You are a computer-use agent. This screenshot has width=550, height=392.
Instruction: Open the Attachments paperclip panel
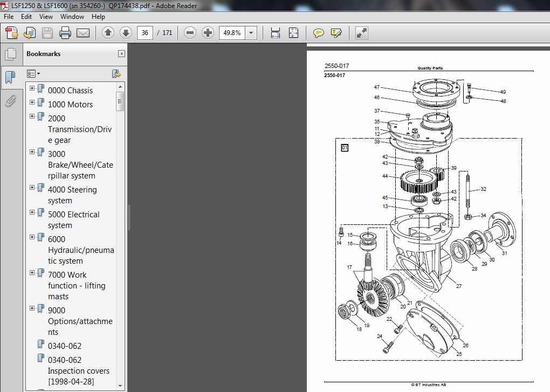coord(11,101)
